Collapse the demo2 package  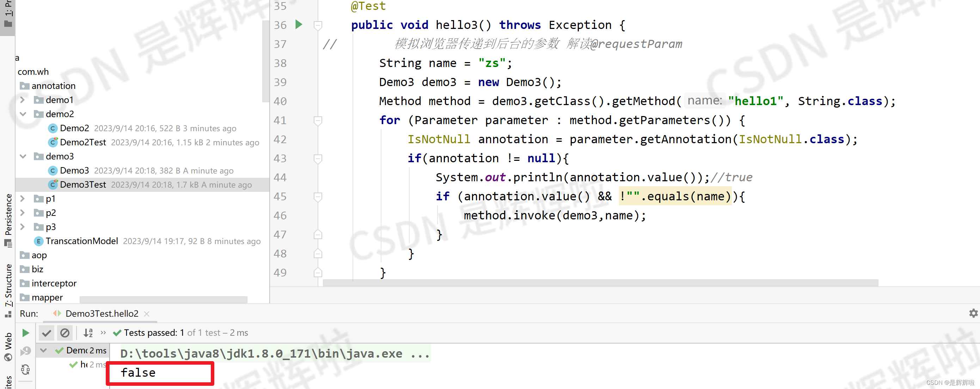pyautogui.click(x=23, y=114)
